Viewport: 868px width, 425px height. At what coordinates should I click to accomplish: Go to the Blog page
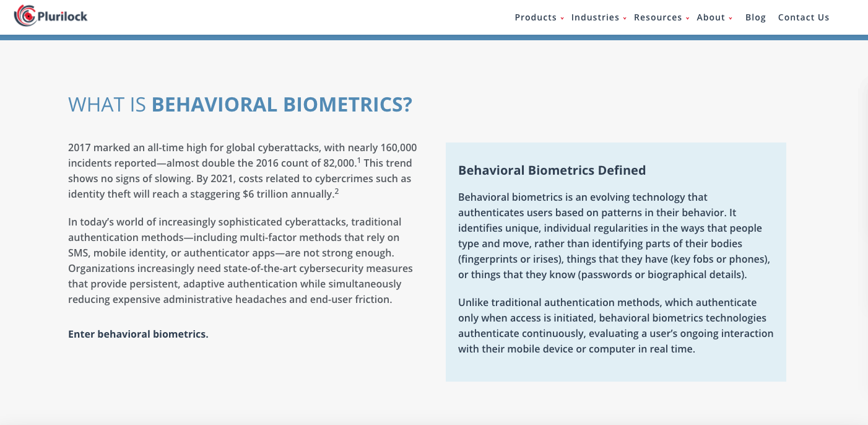click(x=755, y=17)
